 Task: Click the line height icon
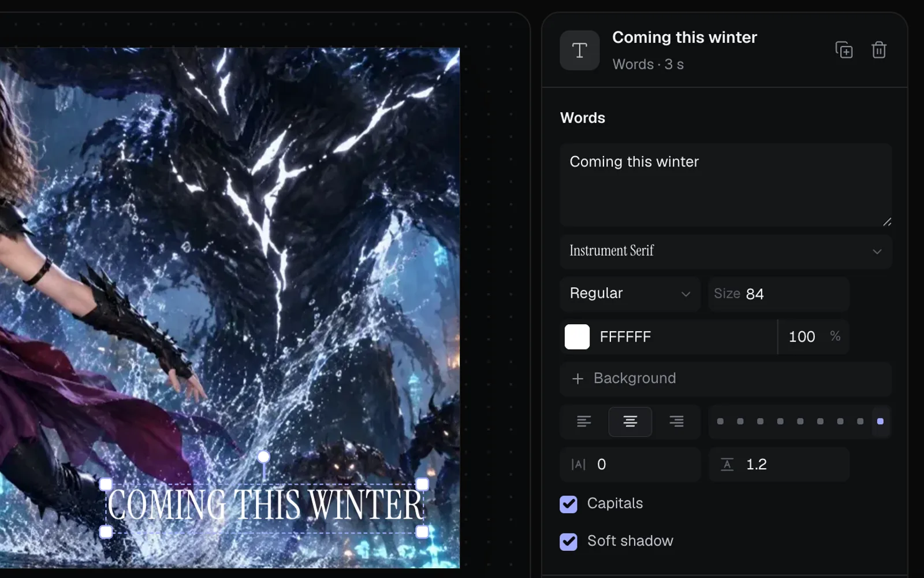pos(727,464)
